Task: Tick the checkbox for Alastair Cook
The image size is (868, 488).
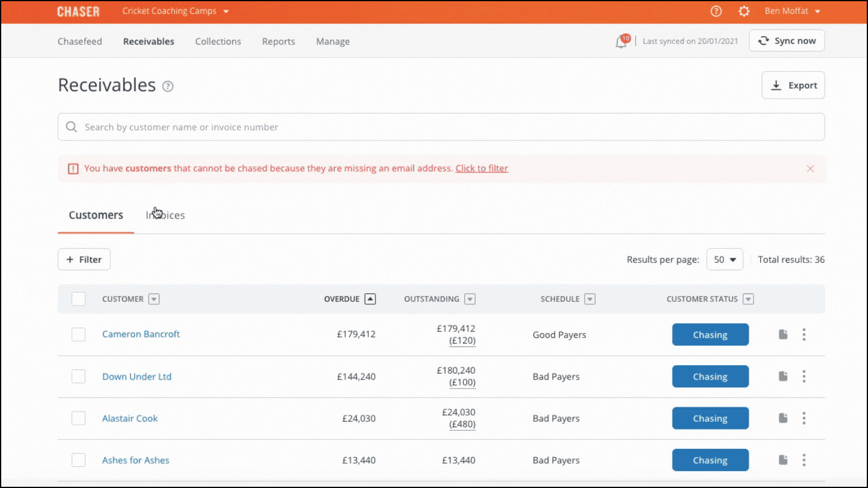Action: (78, 418)
